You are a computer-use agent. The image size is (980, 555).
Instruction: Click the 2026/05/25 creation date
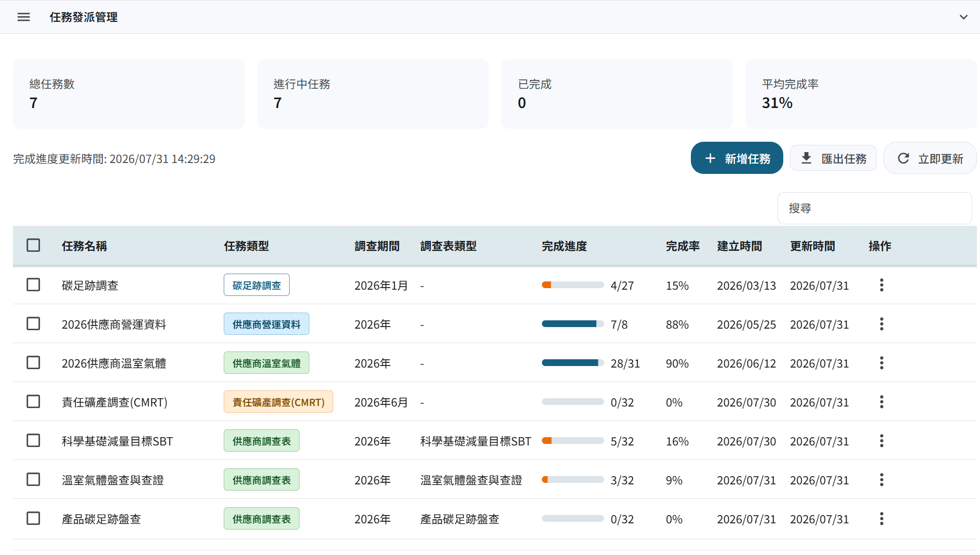(746, 324)
